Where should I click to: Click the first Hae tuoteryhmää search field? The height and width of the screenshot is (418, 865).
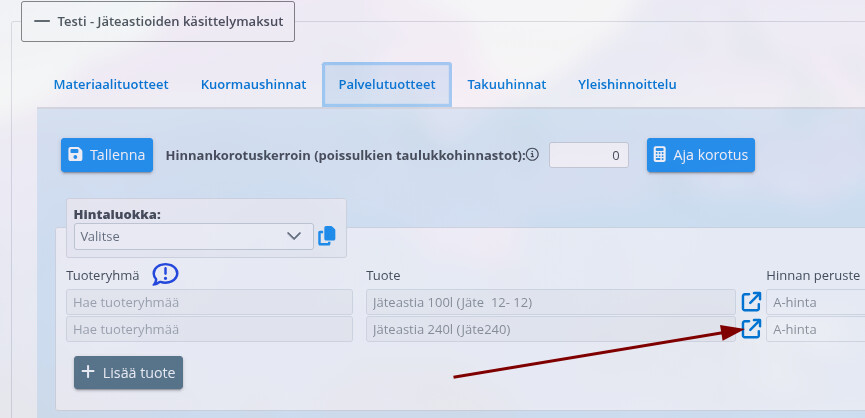click(209, 302)
